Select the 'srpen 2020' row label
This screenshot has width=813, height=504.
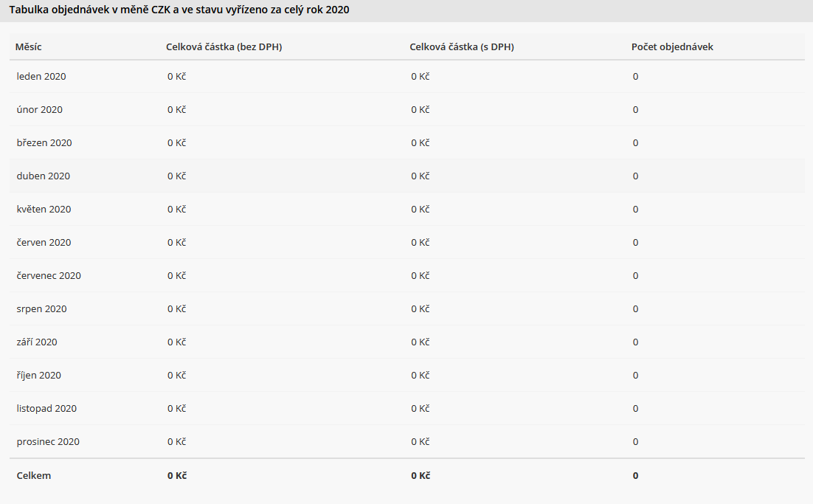point(41,308)
